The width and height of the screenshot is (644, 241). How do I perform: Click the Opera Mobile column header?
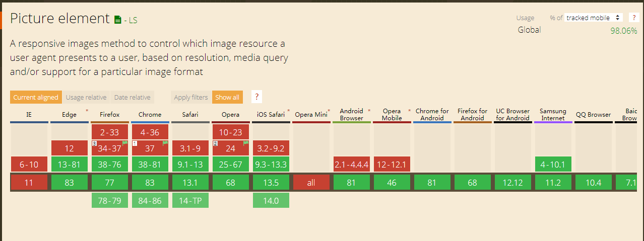[392, 115]
